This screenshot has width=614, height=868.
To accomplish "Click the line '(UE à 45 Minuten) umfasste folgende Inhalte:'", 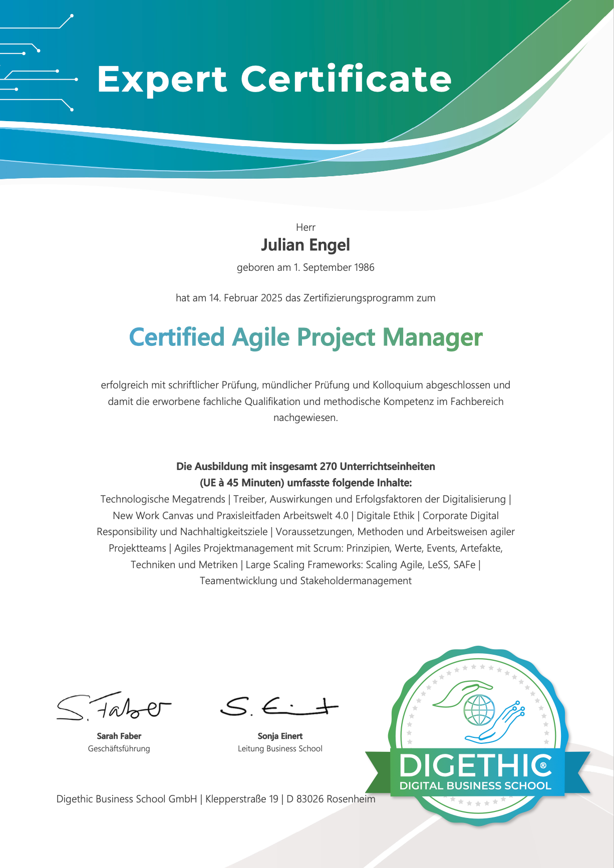I will click(x=305, y=483).
